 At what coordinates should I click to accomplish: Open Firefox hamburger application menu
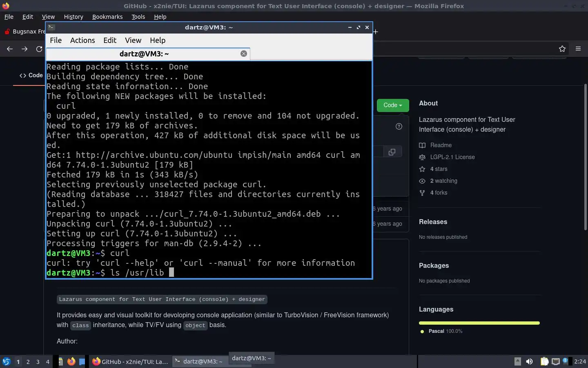(578, 49)
